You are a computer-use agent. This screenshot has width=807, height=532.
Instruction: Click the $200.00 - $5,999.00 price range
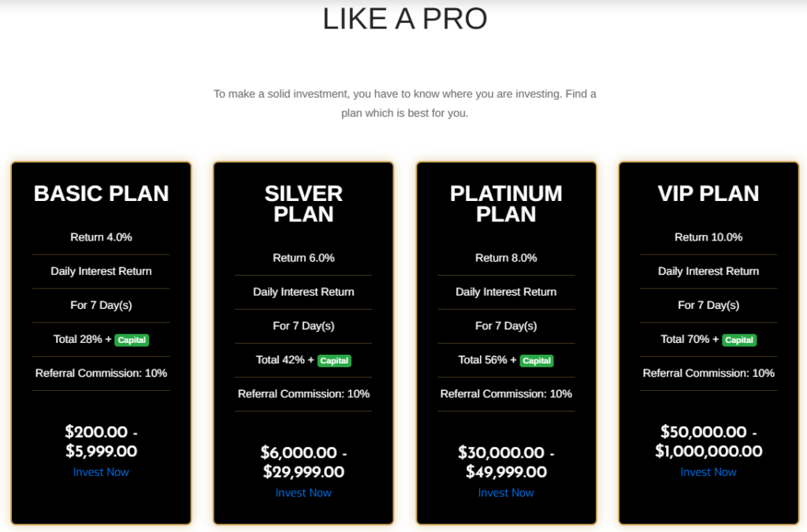coord(101,441)
